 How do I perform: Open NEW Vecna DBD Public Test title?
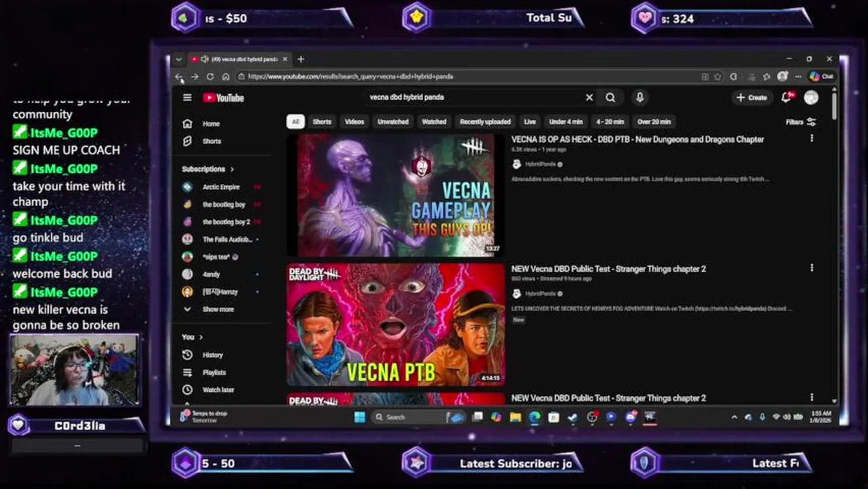pos(609,269)
